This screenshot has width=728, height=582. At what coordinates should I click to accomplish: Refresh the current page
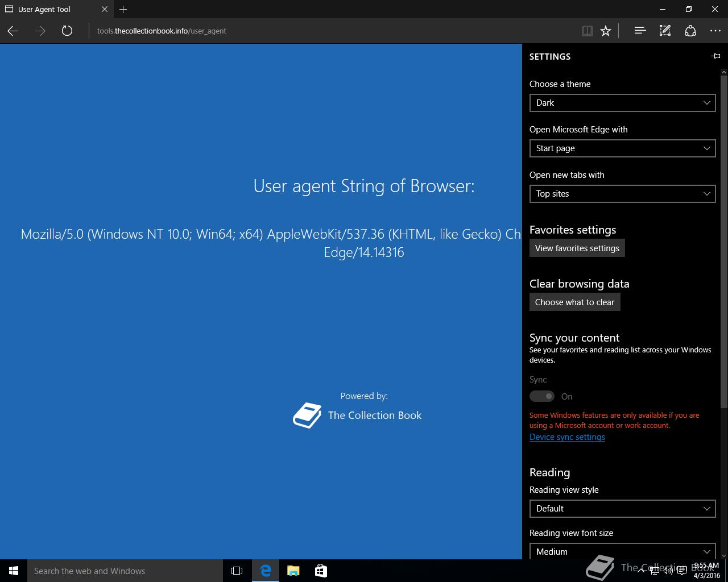[x=67, y=31]
